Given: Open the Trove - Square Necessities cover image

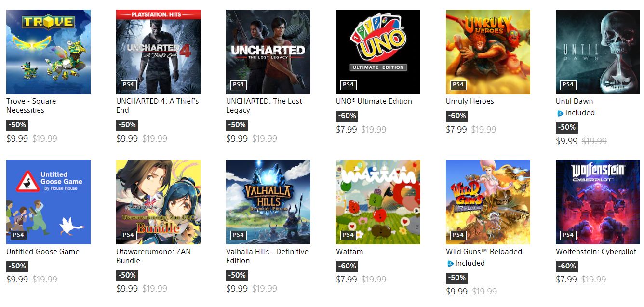Looking at the screenshot, I should [x=48, y=52].
